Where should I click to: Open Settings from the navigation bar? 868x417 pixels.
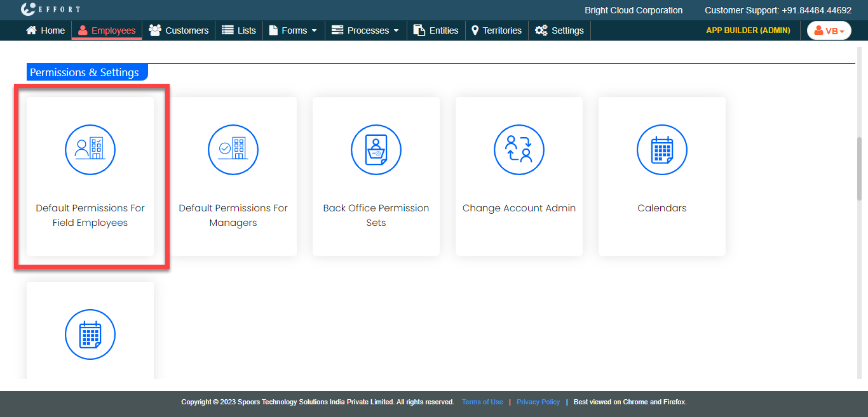point(559,30)
